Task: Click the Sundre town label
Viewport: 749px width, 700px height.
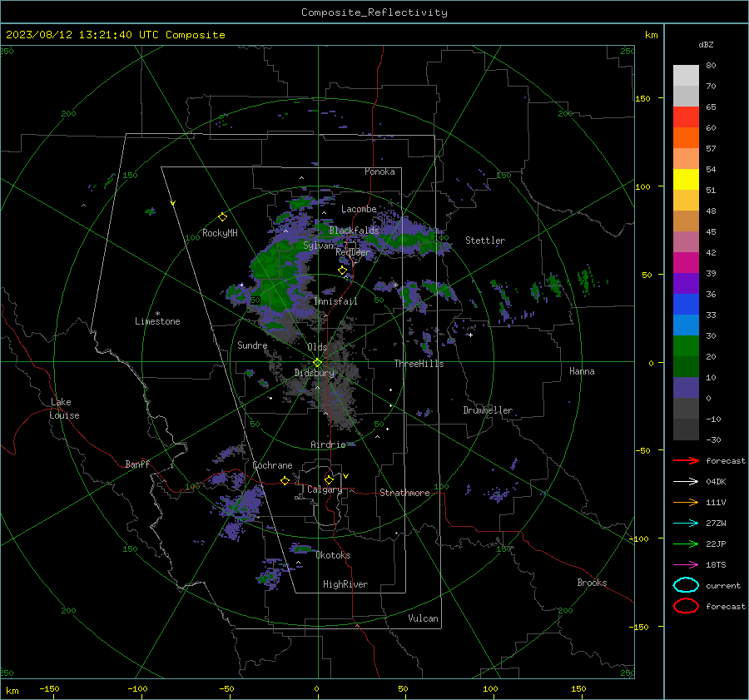Action: point(252,345)
